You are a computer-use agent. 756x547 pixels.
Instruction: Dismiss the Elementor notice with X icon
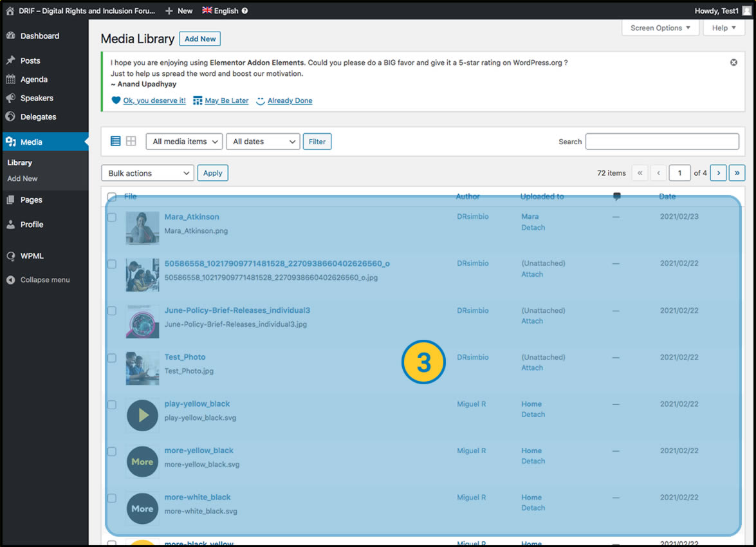click(733, 62)
